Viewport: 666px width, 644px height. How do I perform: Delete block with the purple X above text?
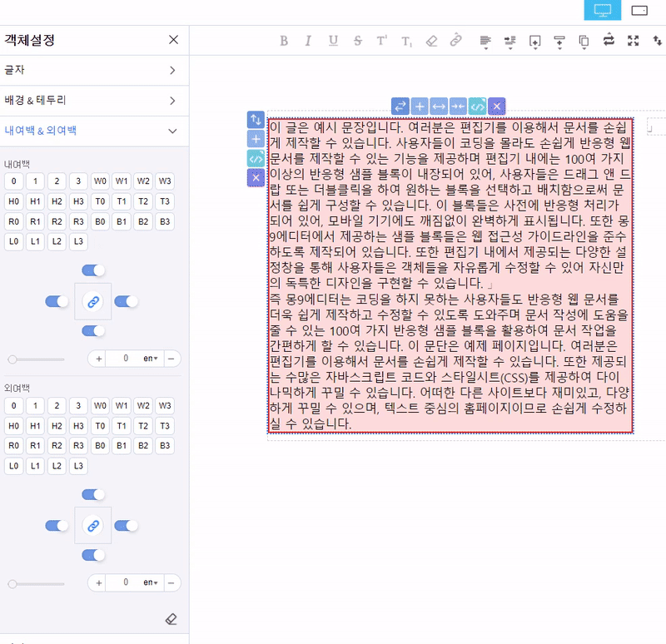[496, 106]
